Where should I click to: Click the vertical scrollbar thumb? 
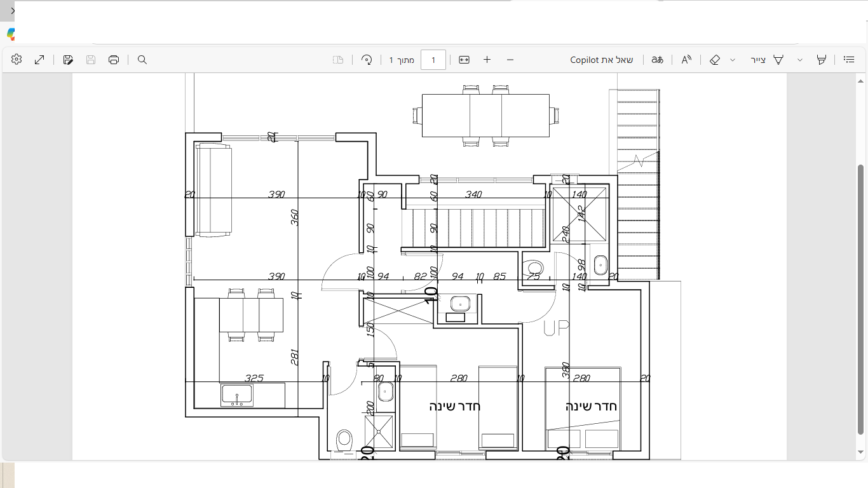[x=861, y=299]
